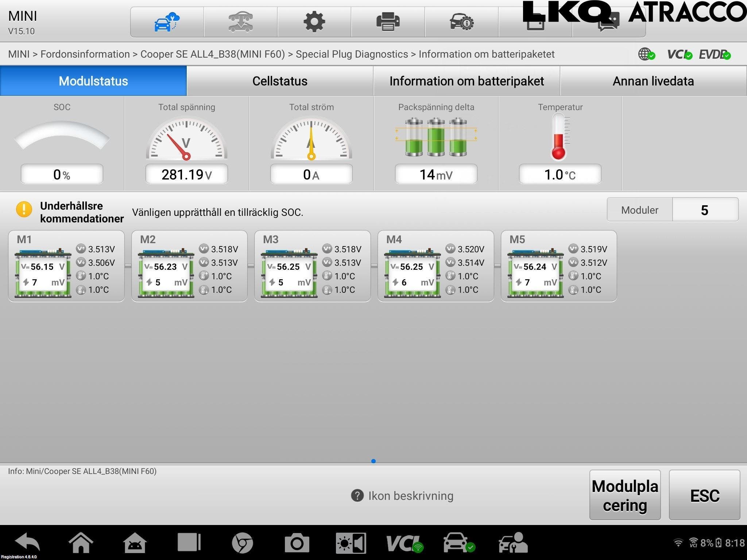Image resolution: width=747 pixels, height=560 pixels.
Task: Open the Ikon beskrivning link
Action: [411, 496]
